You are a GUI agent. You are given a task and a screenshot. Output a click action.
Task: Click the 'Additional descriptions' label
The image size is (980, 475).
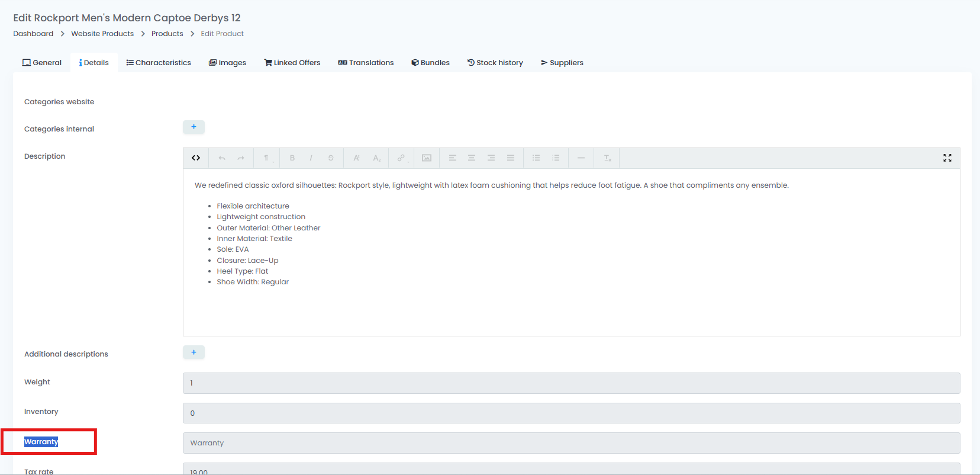pos(66,354)
